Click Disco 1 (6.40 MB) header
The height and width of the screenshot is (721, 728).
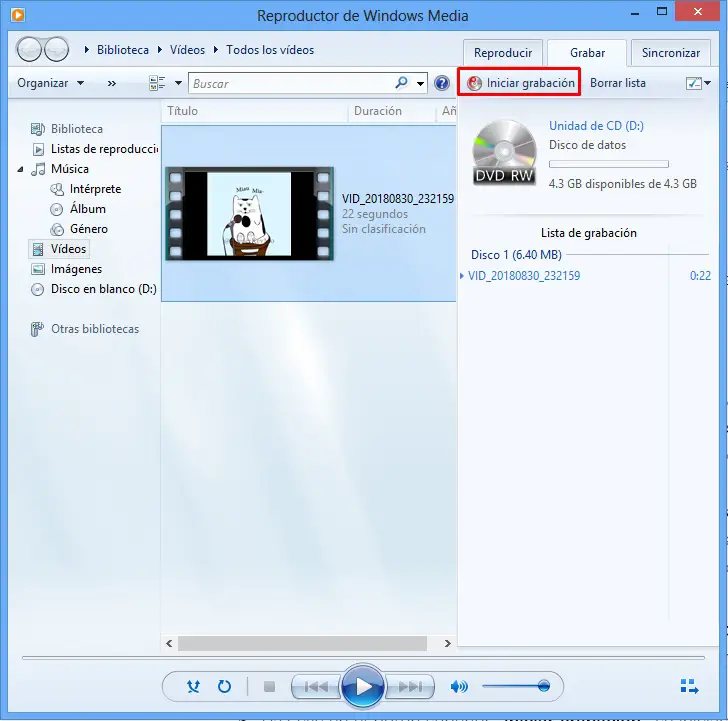point(516,255)
